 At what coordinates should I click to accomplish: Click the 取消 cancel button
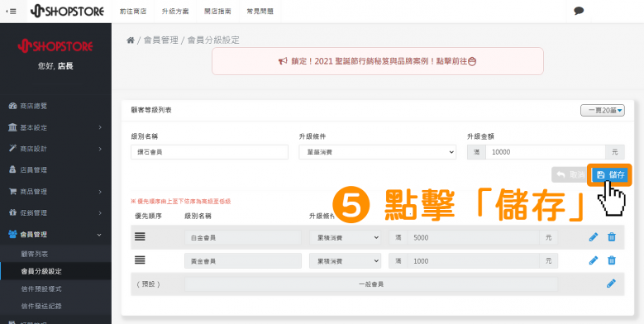pyautogui.click(x=570, y=175)
